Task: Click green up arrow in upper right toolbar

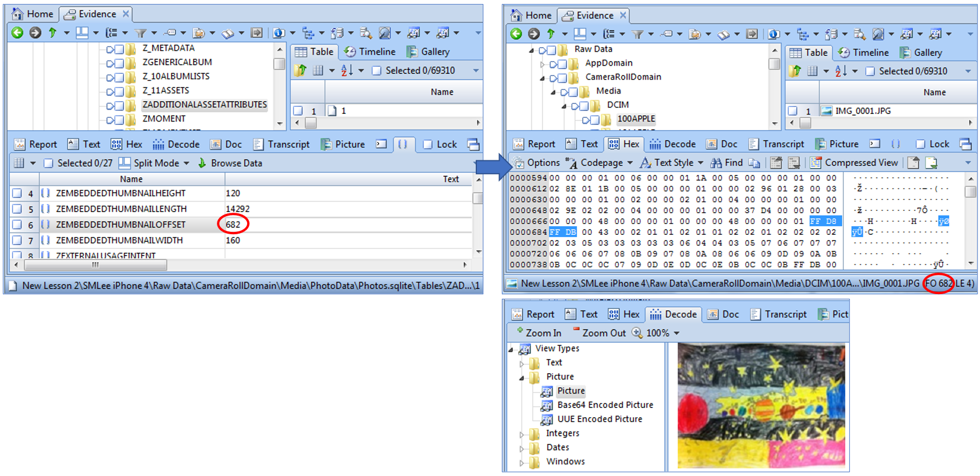Action: pyautogui.click(x=551, y=34)
